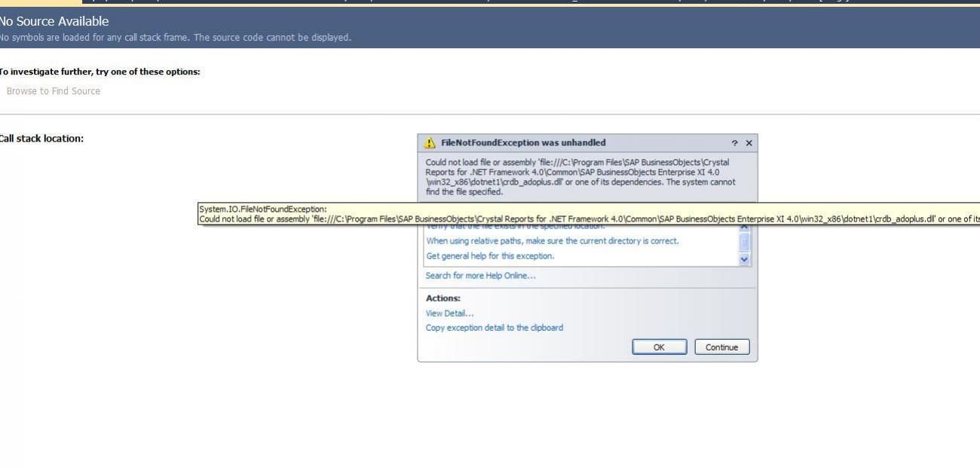Image resolution: width=980 pixels, height=468 pixels.
Task: Click the relative paths troubleshooting tip
Action: (x=553, y=241)
